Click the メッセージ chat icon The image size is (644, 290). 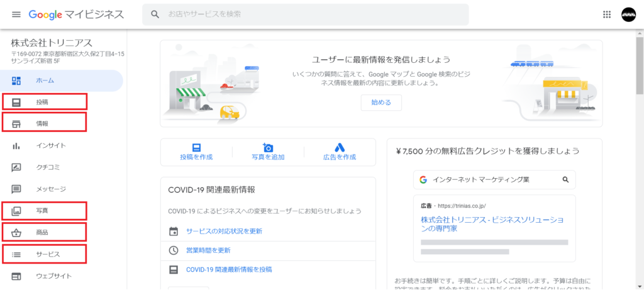(x=16, y=189)
